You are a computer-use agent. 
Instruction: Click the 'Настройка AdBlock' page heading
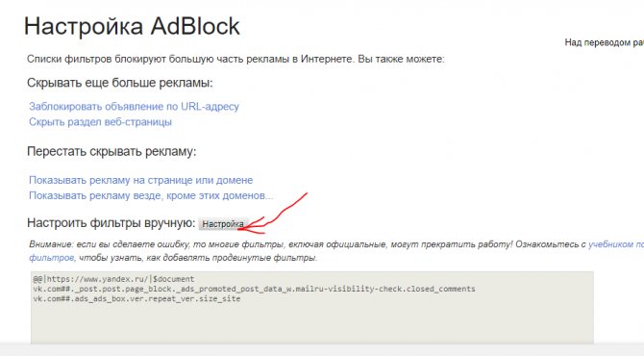pos(132,26)
